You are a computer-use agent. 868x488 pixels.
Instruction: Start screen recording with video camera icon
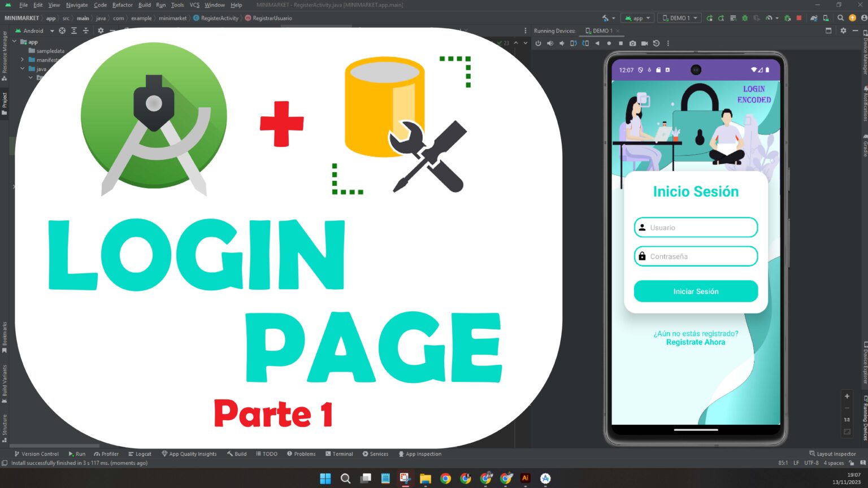point(644,43)
